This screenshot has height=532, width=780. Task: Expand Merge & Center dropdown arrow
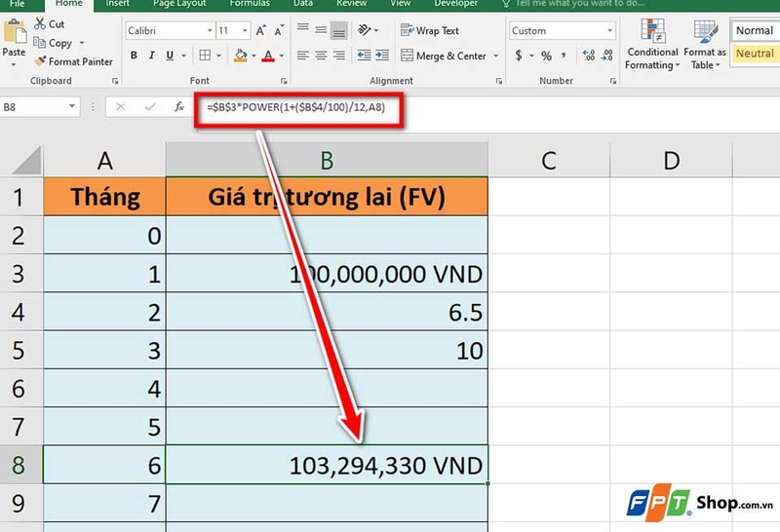pos(496,56)
